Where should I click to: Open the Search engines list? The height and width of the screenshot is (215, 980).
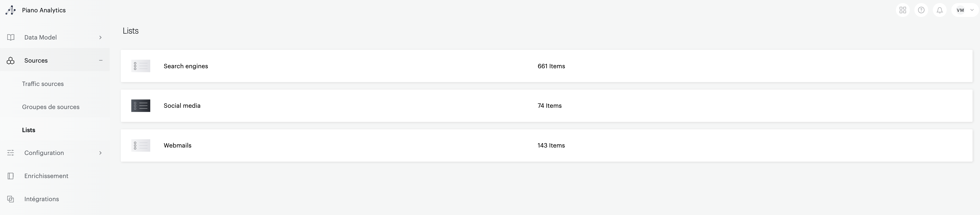click(x=186, y=66)
